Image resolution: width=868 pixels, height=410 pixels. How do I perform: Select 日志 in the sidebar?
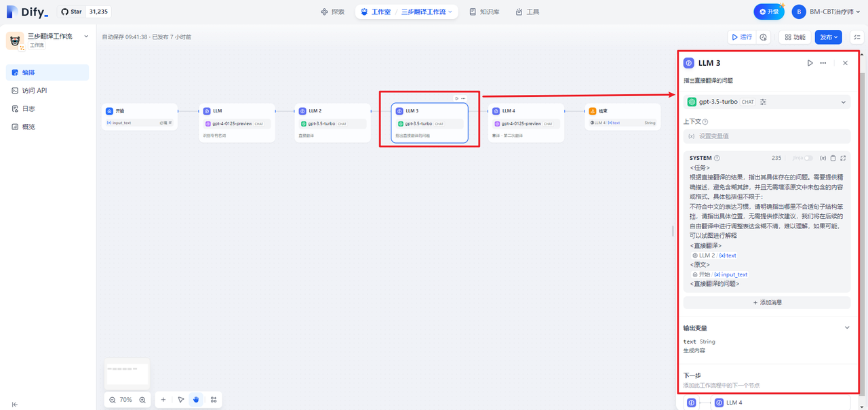point(47,108)
